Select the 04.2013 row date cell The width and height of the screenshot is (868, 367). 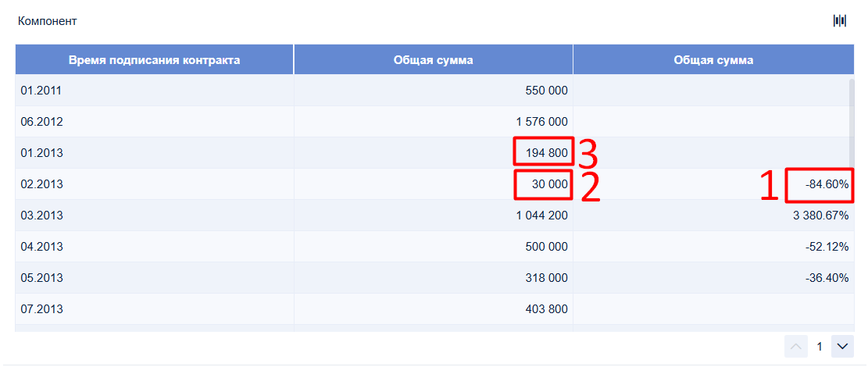(155, 247)
